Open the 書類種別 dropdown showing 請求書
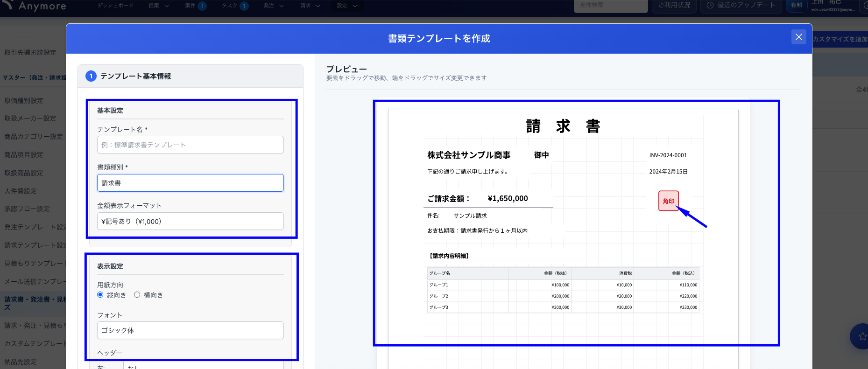The width and height of the screenshot is (868, 369). 190,183
